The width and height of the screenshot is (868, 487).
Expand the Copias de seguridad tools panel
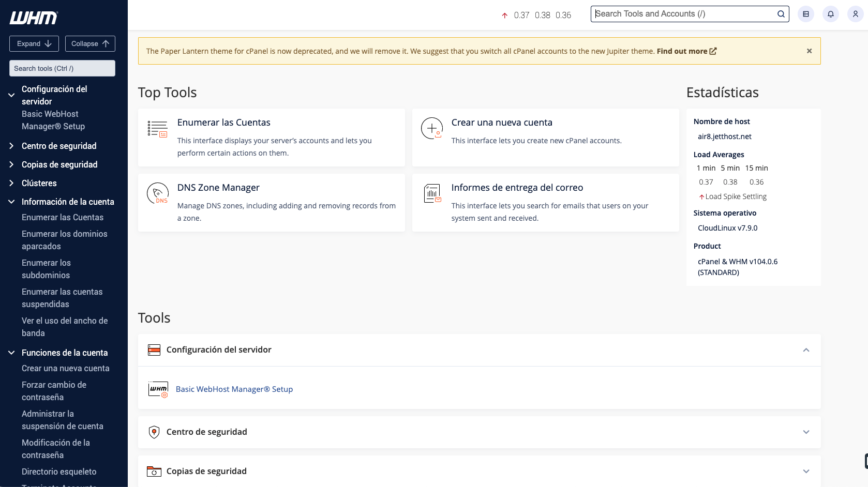pyautogui.click(x=806, y=471)
